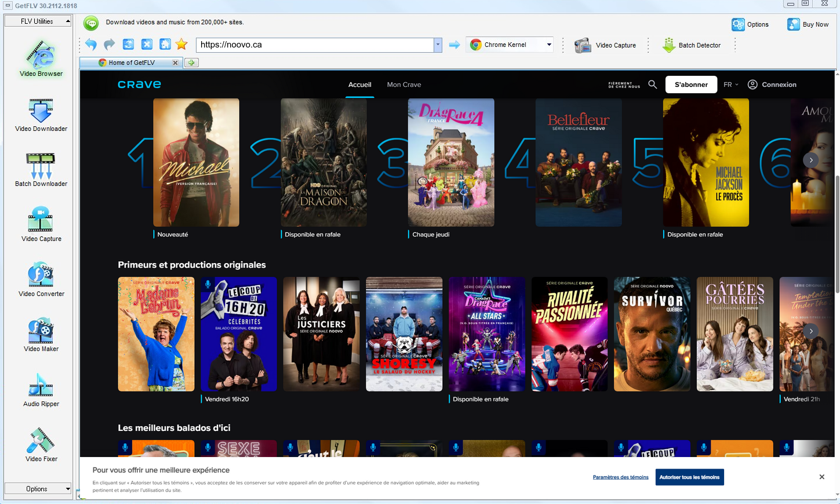The image size is (840, 504).
Task: Open the Video Browser utility
Action: pyautogui.click(x=41, y=59)
